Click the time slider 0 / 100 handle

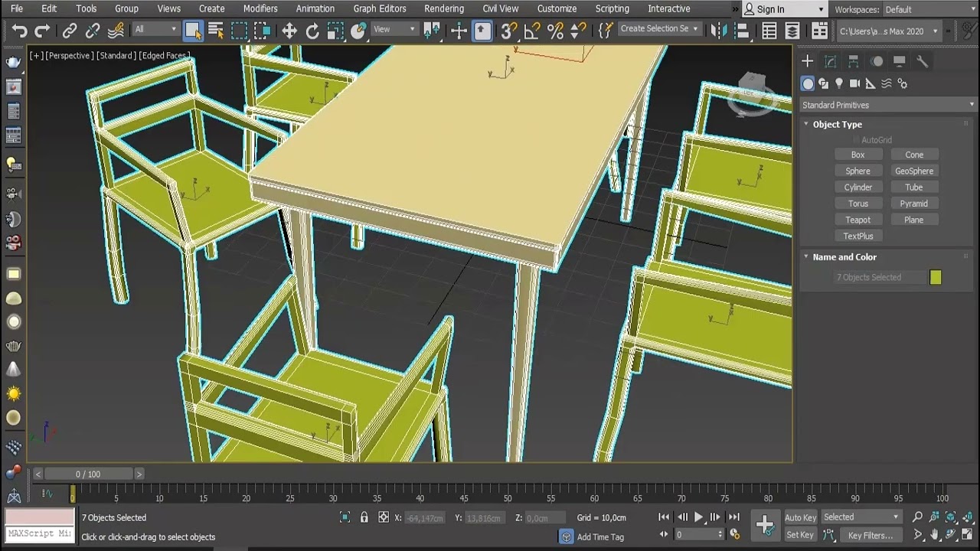88,474
